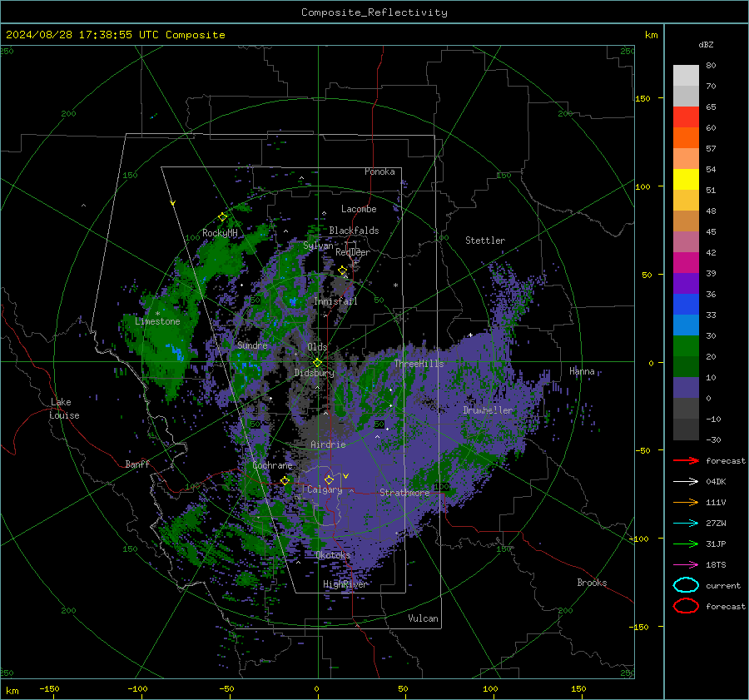Image resolution: width=749 pixels, height=700 pixels.
Task: Click the Cochrane city label
Action: [272, 465]
